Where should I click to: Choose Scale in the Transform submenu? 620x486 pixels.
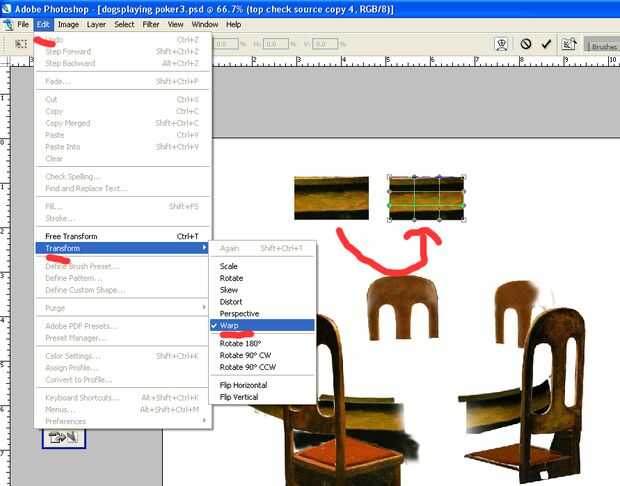click(263, 266)
